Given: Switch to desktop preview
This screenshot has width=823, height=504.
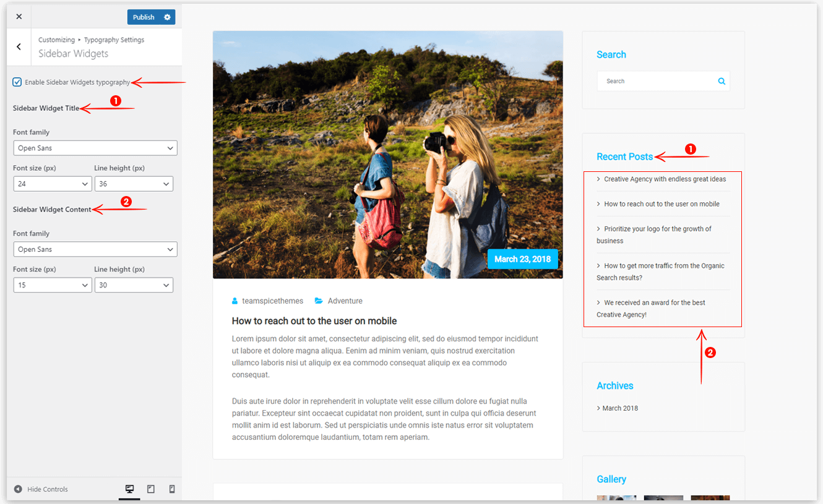Looking at the screenshot, I should tap(129, 489).
